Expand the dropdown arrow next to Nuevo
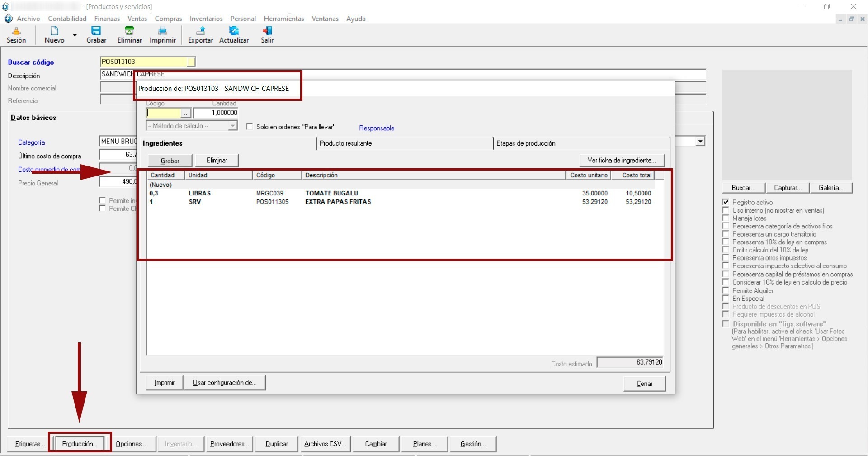The width and height of the screenshot is (868, 456). [x=75, y=35]
